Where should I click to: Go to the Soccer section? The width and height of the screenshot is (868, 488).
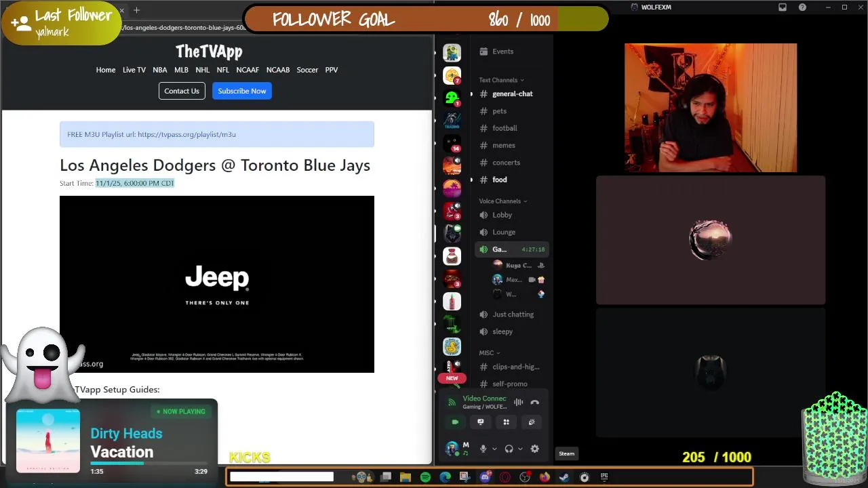(307, 70)
